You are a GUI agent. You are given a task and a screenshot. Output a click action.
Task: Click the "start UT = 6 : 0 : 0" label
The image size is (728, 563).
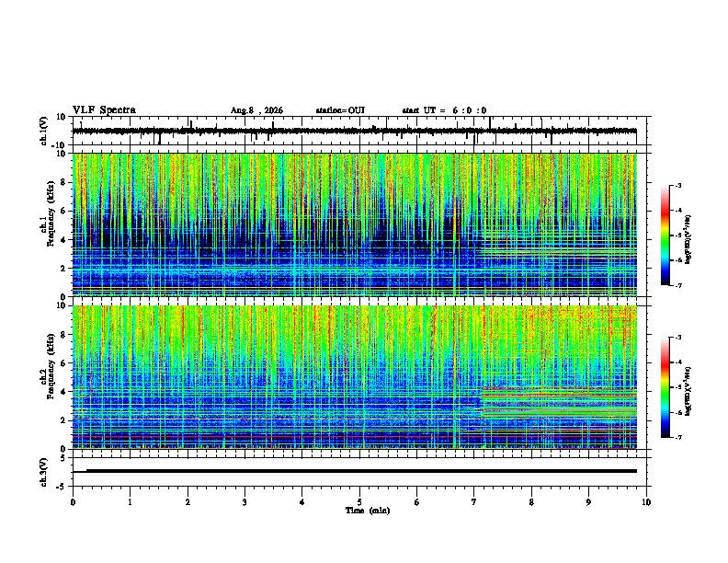pos(444,110)
